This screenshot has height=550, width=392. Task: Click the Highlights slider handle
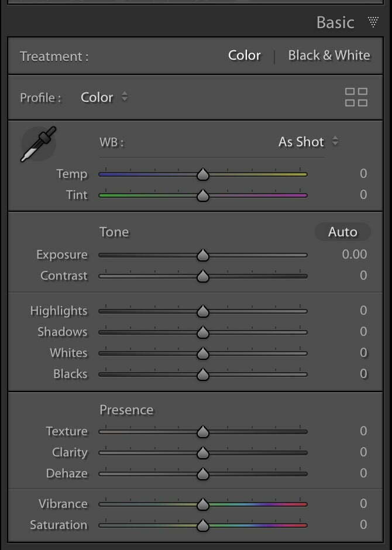(x=202, y=311)
